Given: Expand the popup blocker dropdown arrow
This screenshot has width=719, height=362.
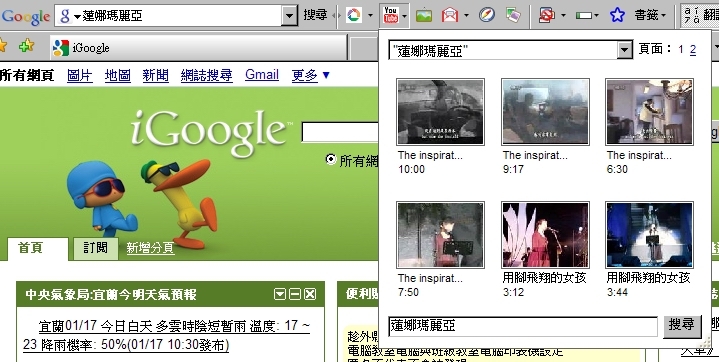Looking at the screenshot, I should pos(563,16).
